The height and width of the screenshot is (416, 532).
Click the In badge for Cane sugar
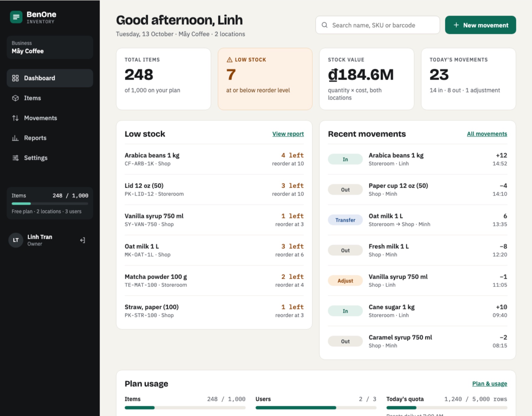pos(345,311)
